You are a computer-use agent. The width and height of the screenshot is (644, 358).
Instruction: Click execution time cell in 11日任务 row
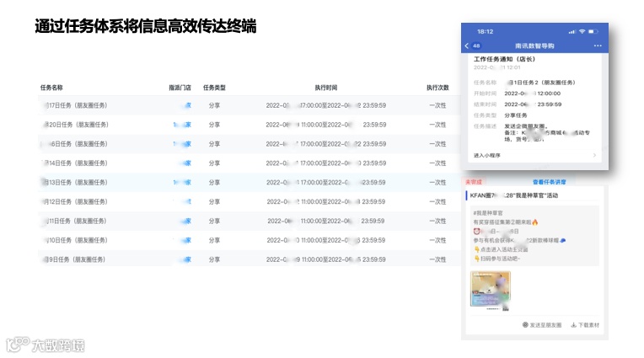tap(326, 222)
